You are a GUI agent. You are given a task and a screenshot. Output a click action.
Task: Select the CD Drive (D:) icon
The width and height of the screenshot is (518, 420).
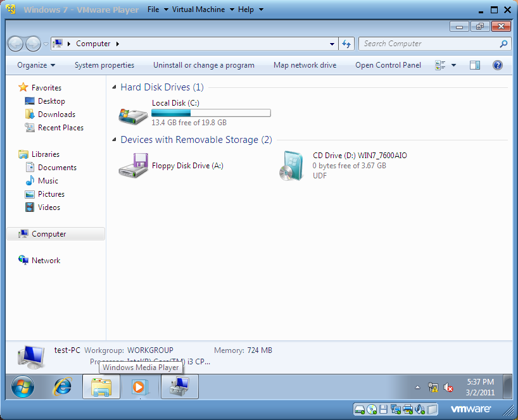coord(291,166)
